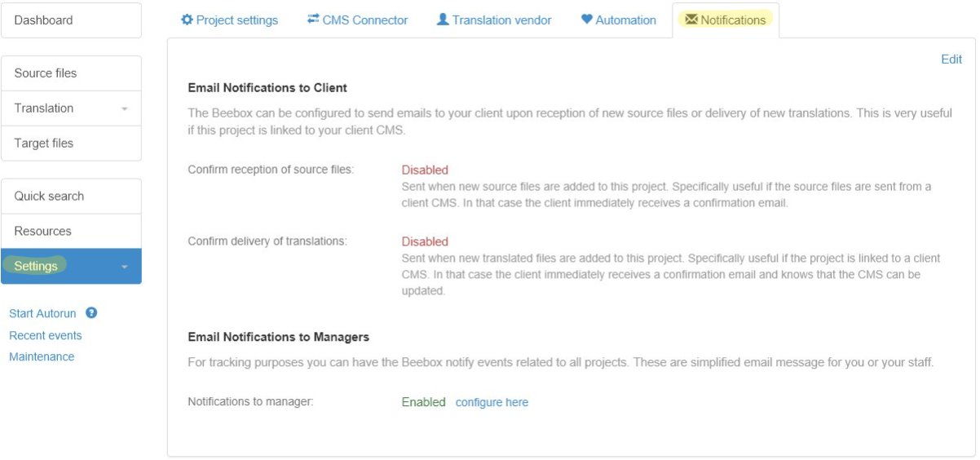Navigate to Resources in the sidebar
980x460 pixels.
(43, 232)
